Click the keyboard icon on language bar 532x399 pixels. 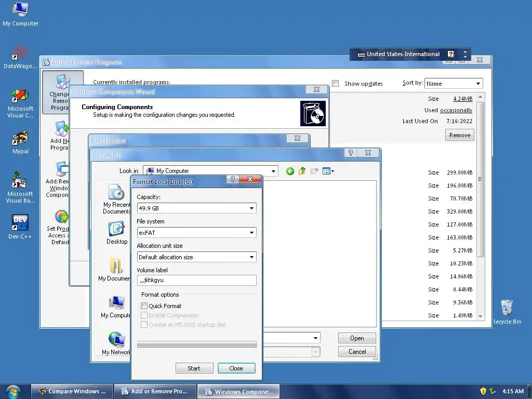[x=362, y=54]
